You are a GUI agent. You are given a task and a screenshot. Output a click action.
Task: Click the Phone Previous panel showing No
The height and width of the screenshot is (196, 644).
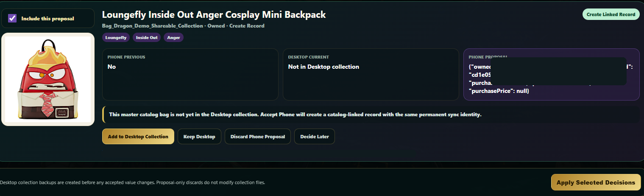tap(190, 75)
